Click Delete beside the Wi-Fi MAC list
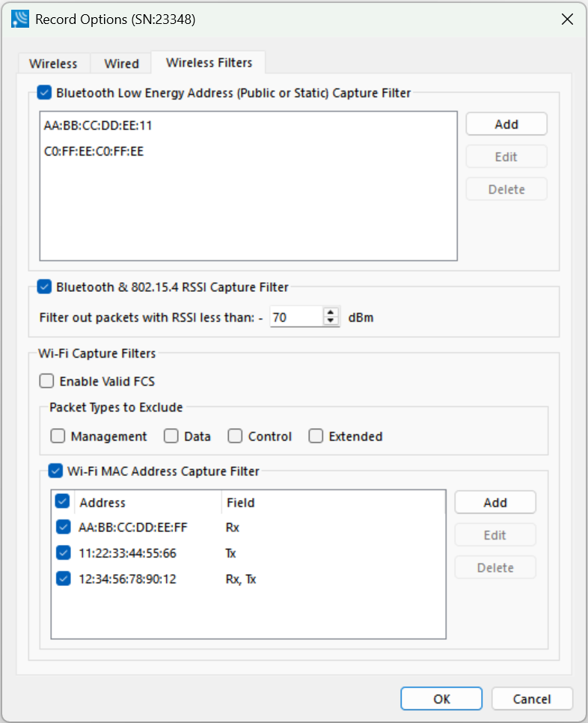Viewport: 588px width, 723px height. click(495, 567)
